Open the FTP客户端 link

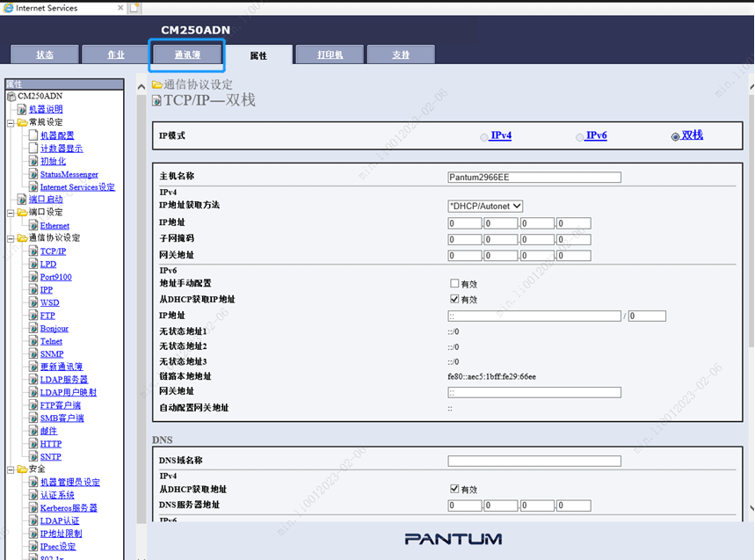click(x=61, y=405)
